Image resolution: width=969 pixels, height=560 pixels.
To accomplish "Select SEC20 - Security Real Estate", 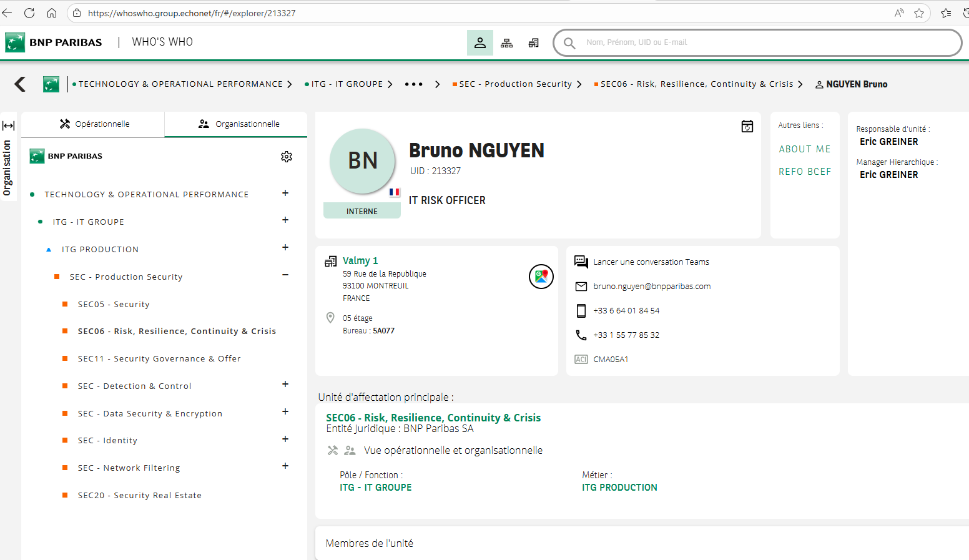I will (x=140, y=496).
